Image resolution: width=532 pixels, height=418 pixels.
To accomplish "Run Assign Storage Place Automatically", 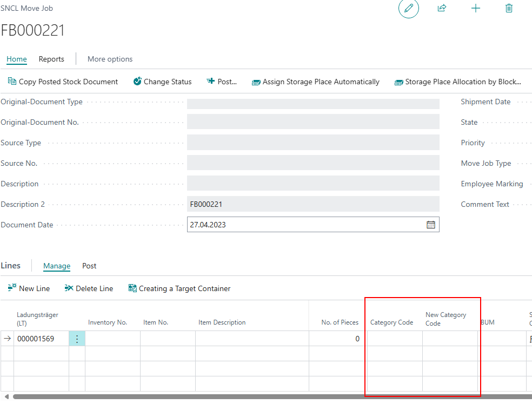I will point(315,82).
